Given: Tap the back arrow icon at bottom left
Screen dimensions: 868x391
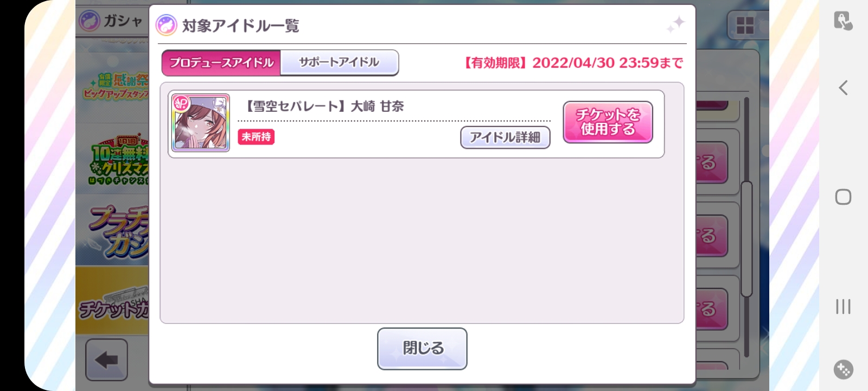Looking at the screenshot, I should (x=106, y=360).
